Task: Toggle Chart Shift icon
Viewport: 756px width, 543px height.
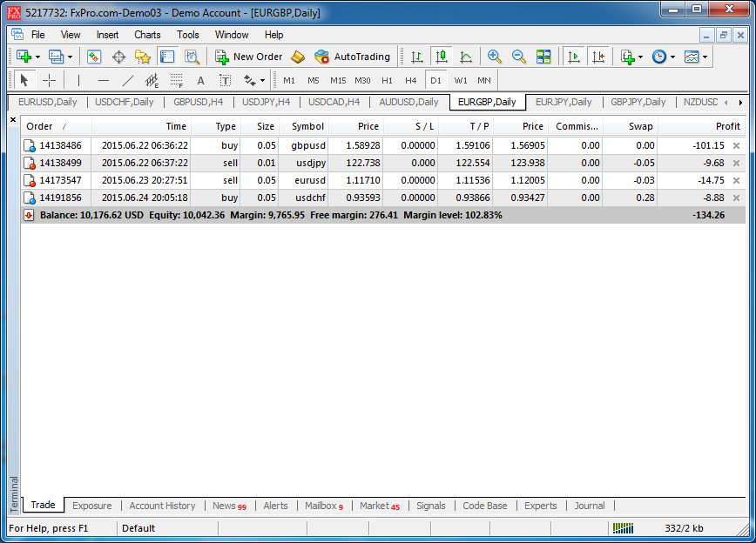Action: coord(598,57)
